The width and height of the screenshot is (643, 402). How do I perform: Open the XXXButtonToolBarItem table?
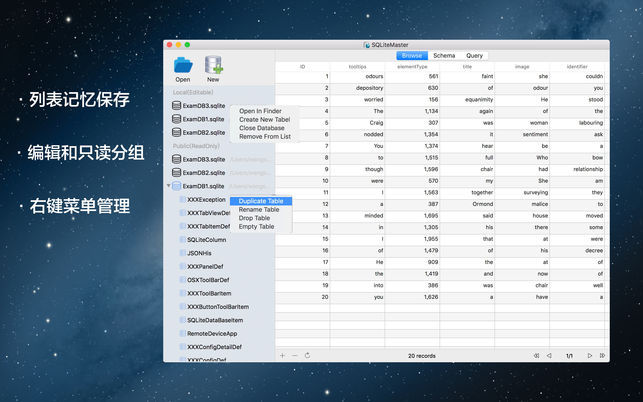coord(218,307)
